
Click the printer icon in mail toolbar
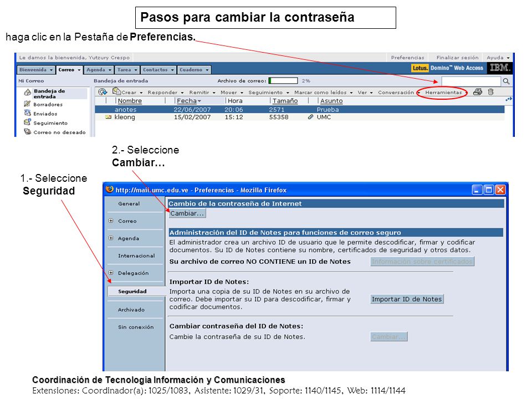coord(478,91)
